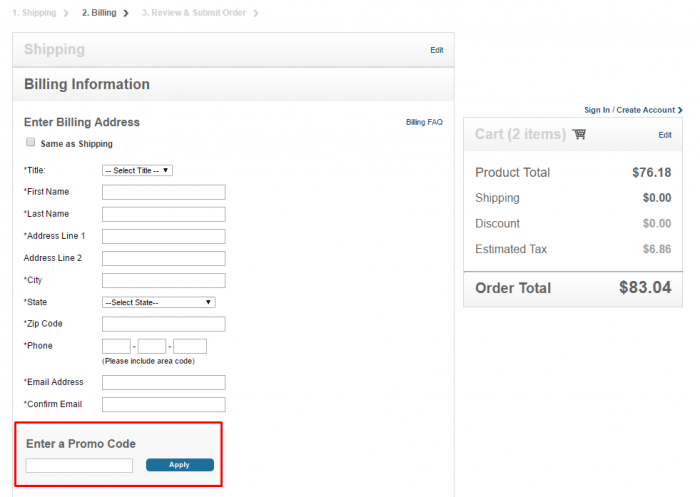
Task: Go to step 1 Shipping
Action: [34, 13]
